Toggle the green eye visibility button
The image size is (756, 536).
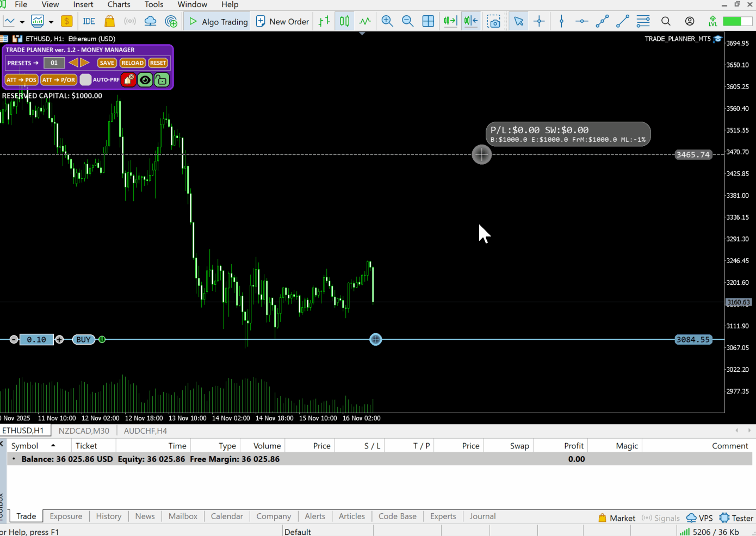[145, 80]
